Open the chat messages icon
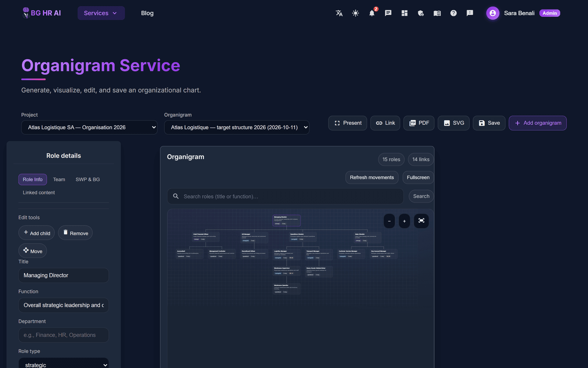 [x=388, y=13]
